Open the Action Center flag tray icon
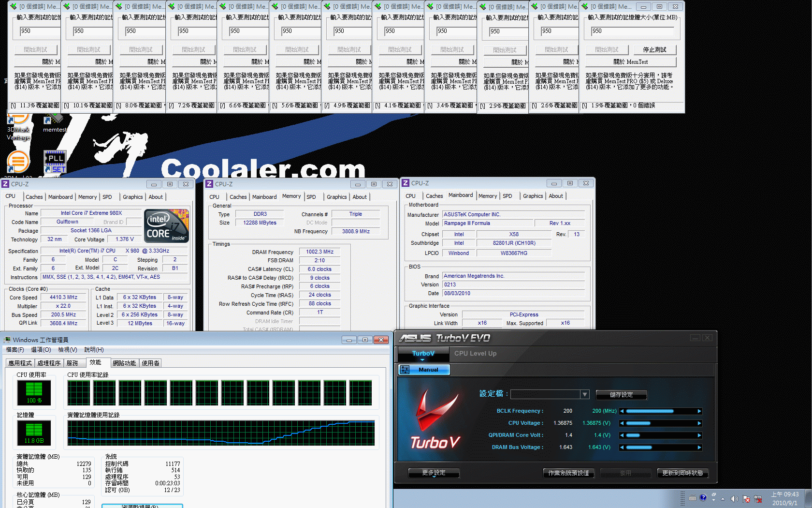The height and width of the screenshot is (508, 812). tap(746, 499)
